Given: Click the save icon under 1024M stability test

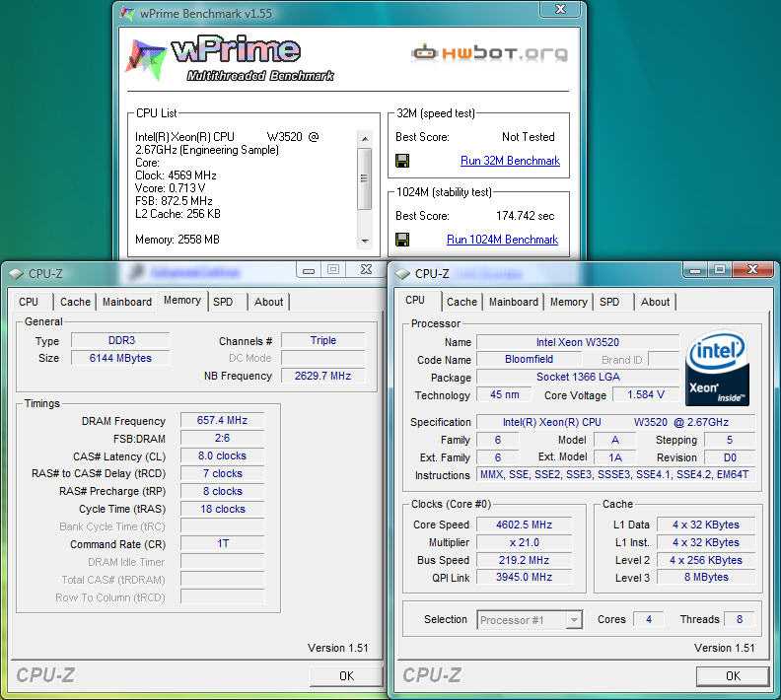Looking at the screenshot, I should pyautogui.click(x=402, y=240).
